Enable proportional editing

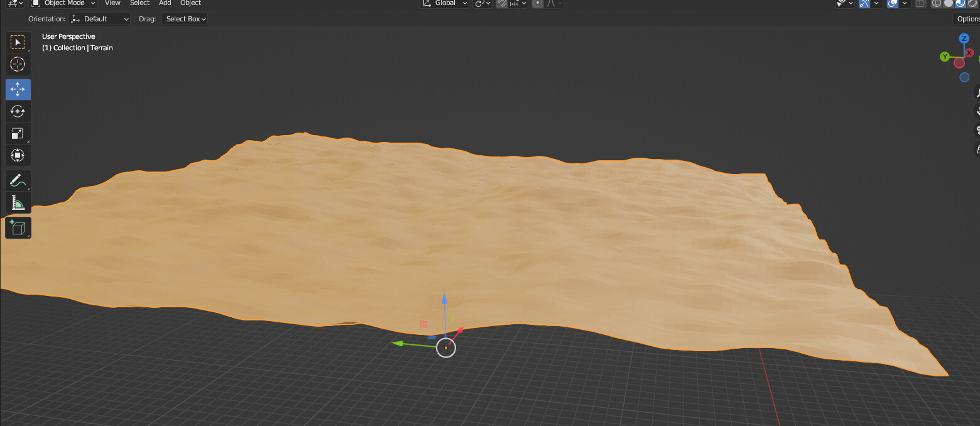click(x=537, y=4)
